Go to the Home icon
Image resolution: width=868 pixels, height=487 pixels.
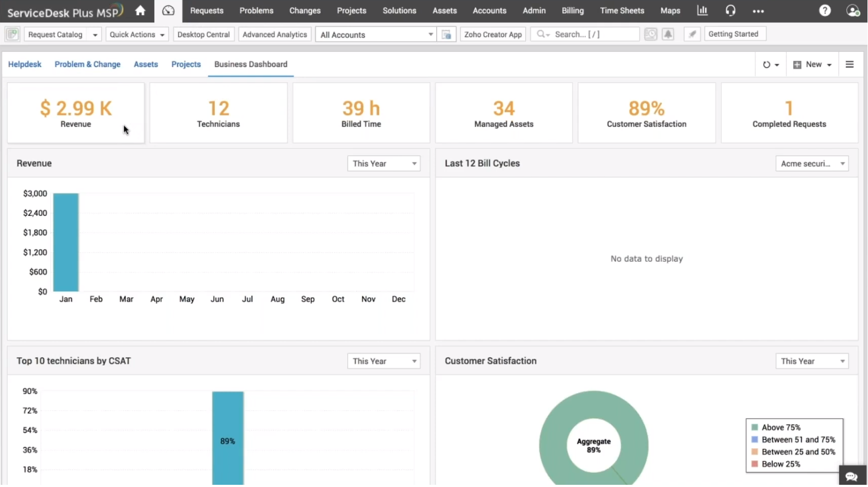point(140,10)
